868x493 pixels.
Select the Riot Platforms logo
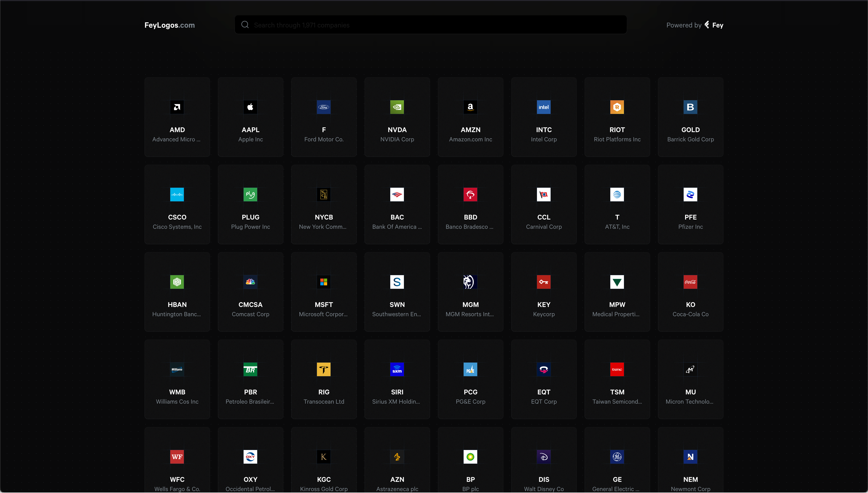[617, 107]
